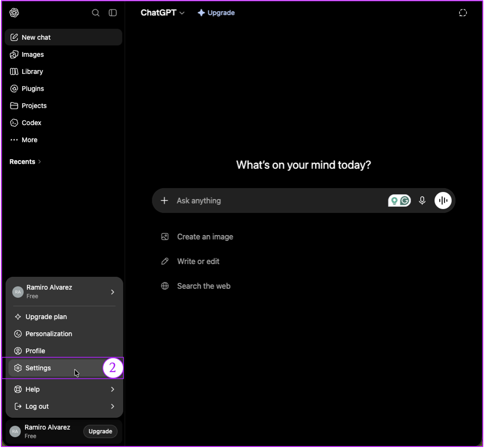
Task: Open Plugins in the sidebar
Action: [x=63, y=89]
